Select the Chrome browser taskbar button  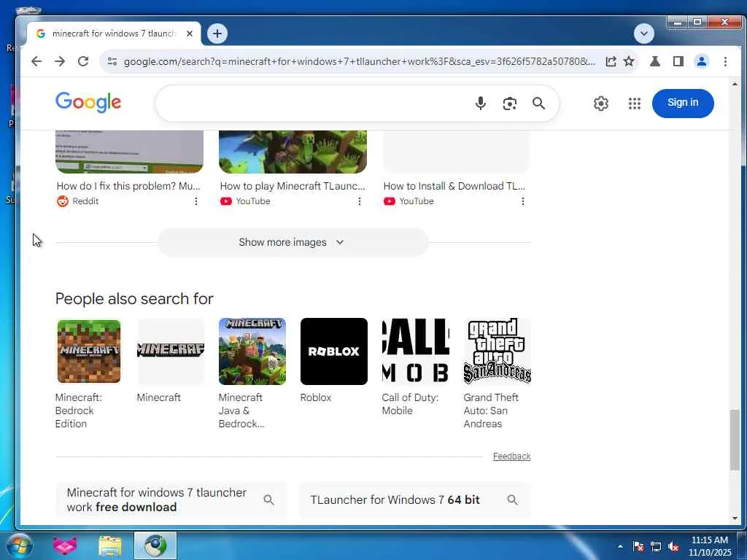click(x=155, y=545)
